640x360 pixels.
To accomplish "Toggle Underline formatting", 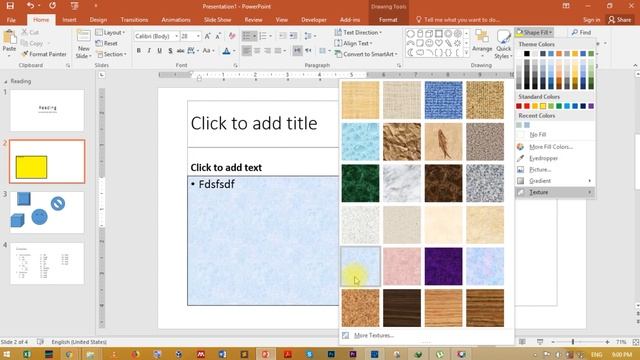I will [x=160, y=51].
